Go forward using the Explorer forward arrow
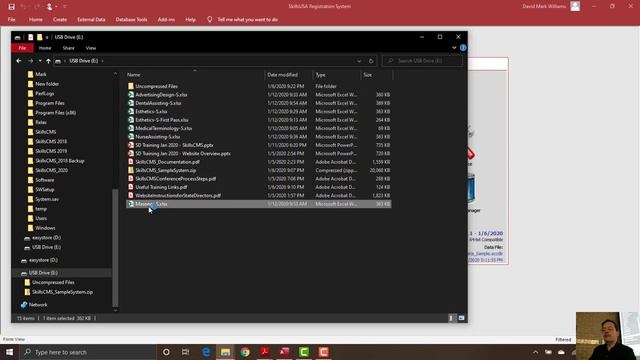 [x=30, y=61]
